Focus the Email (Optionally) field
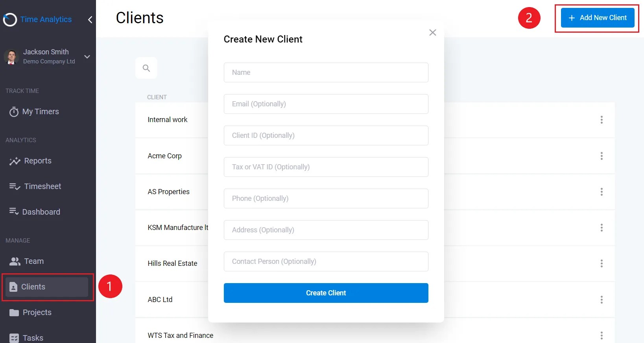 click(326, 104)
